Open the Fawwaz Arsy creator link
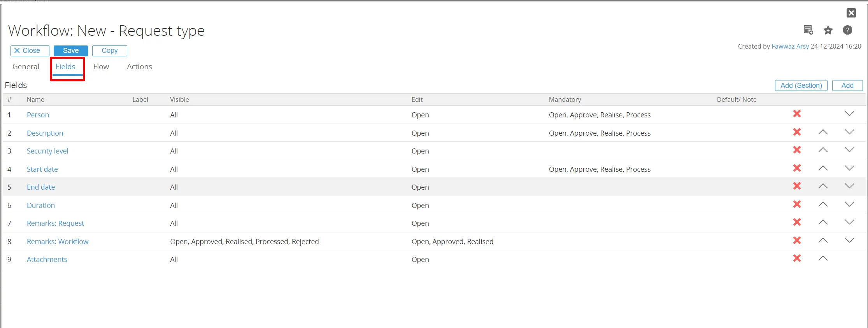This screenshot has width=868, height=328. point(790,47)
